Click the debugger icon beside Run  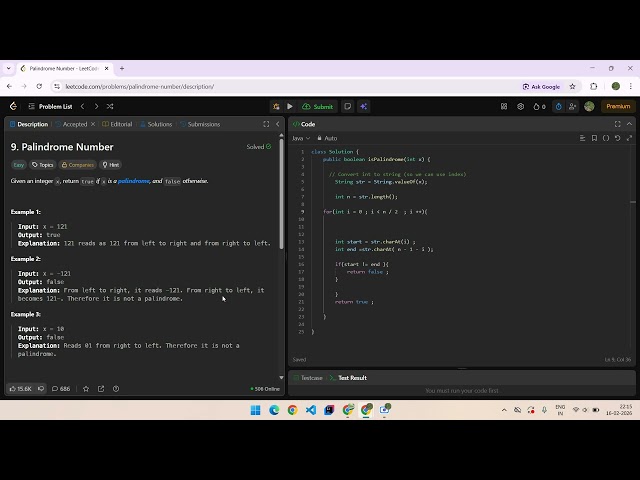276,107
